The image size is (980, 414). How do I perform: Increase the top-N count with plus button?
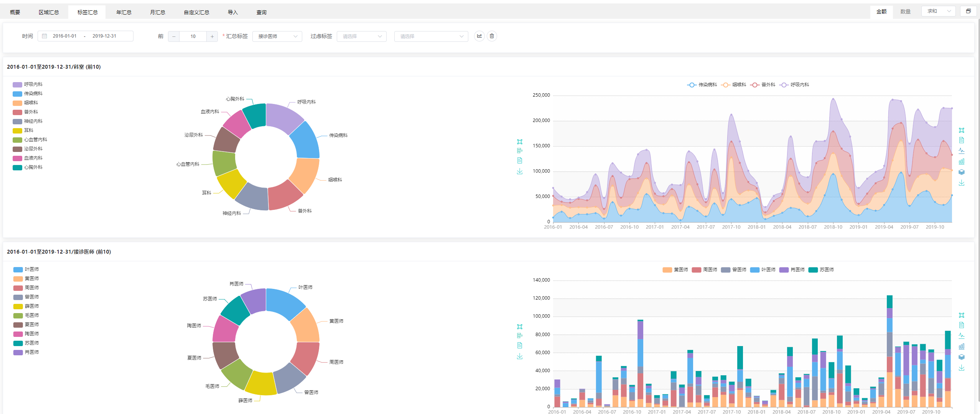(212, 36)
